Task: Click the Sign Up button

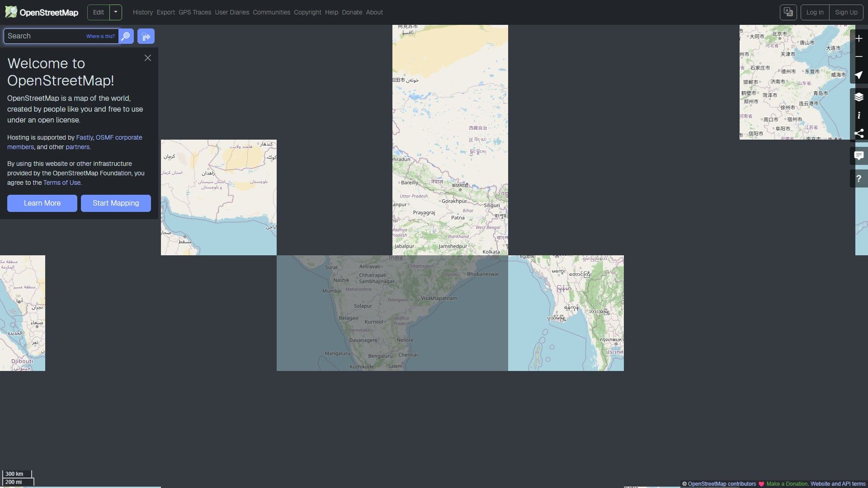Action: click(x=846, y=12)
